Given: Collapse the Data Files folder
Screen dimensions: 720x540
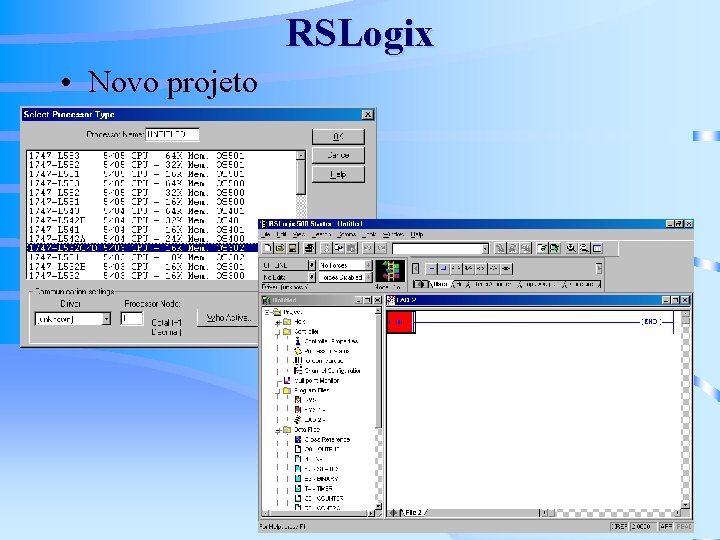Looking at the screenshot, I should (x=278, y=430).
